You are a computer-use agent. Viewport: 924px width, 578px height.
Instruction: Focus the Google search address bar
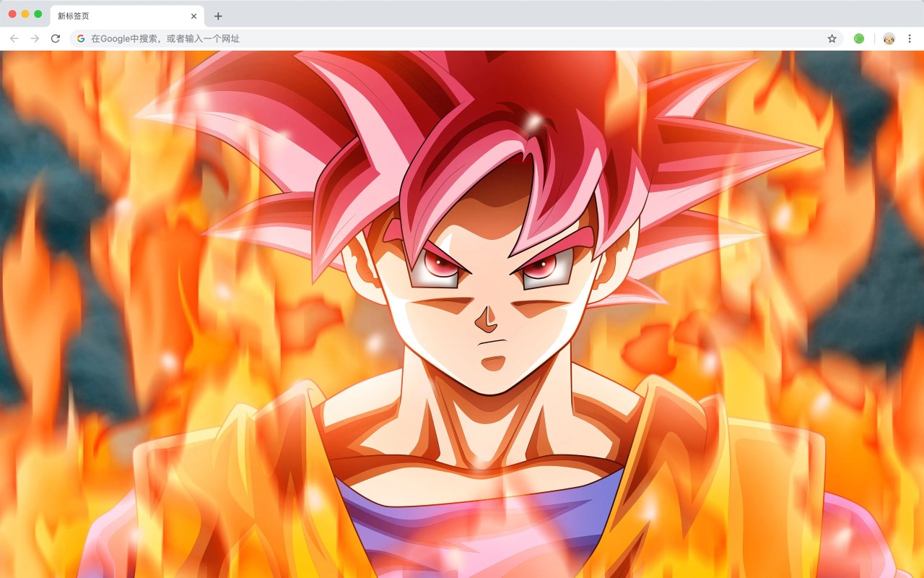tap(455, 38)
